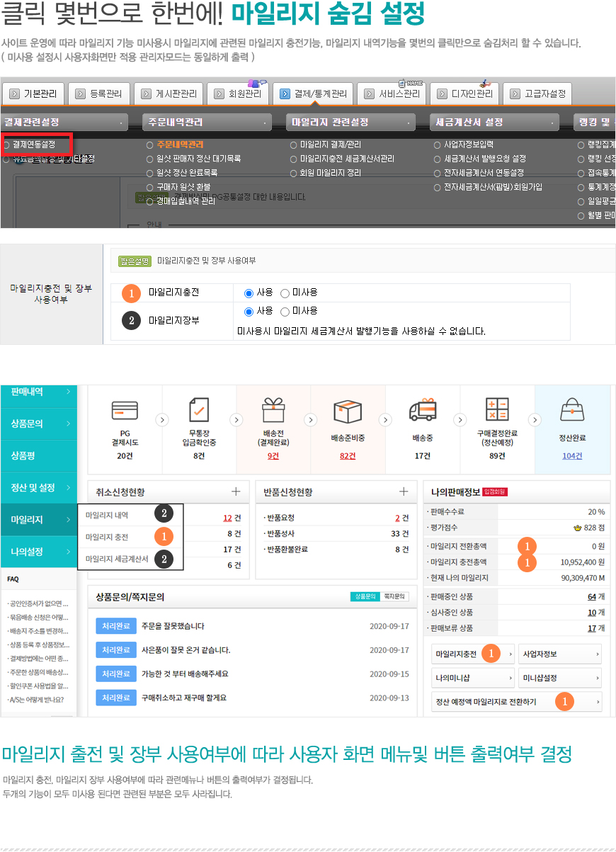Switch to the 게시판관리 tab

pyautogui.click(x=170, y=93)
